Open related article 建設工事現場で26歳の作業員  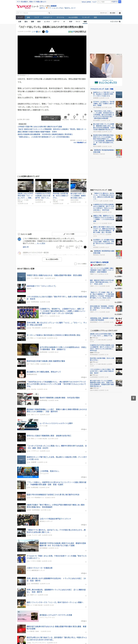pos(37,132)
